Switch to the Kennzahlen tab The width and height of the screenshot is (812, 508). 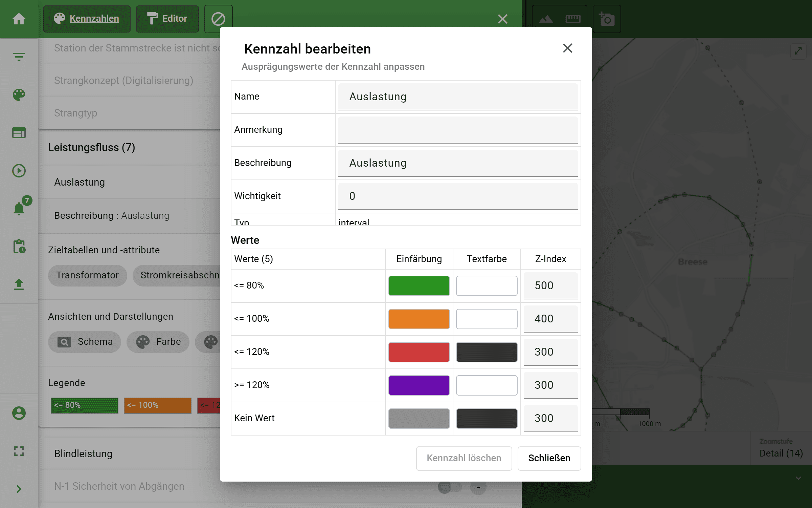[x=87, y=19]
